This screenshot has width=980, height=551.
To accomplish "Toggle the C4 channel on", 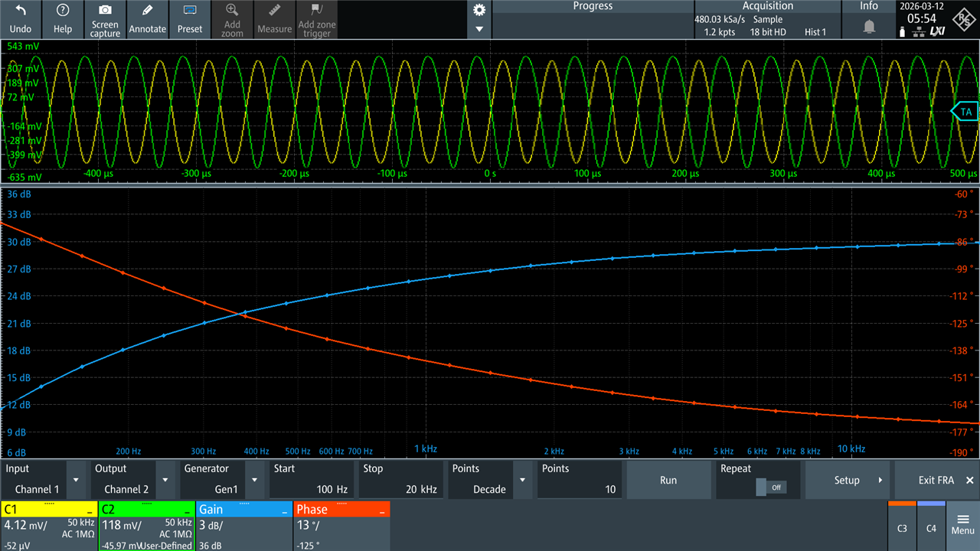I will tap(931, 527).
